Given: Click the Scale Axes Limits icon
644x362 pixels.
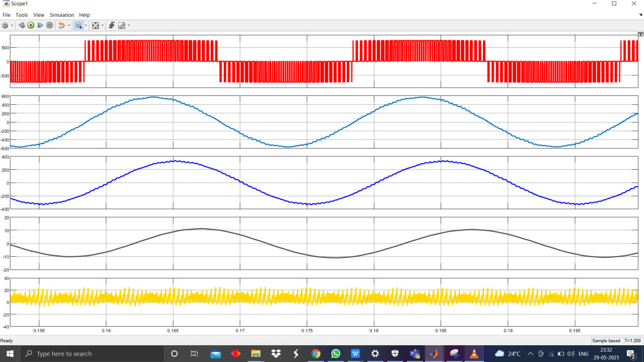Looking at the screenshot, I should 96,26.
